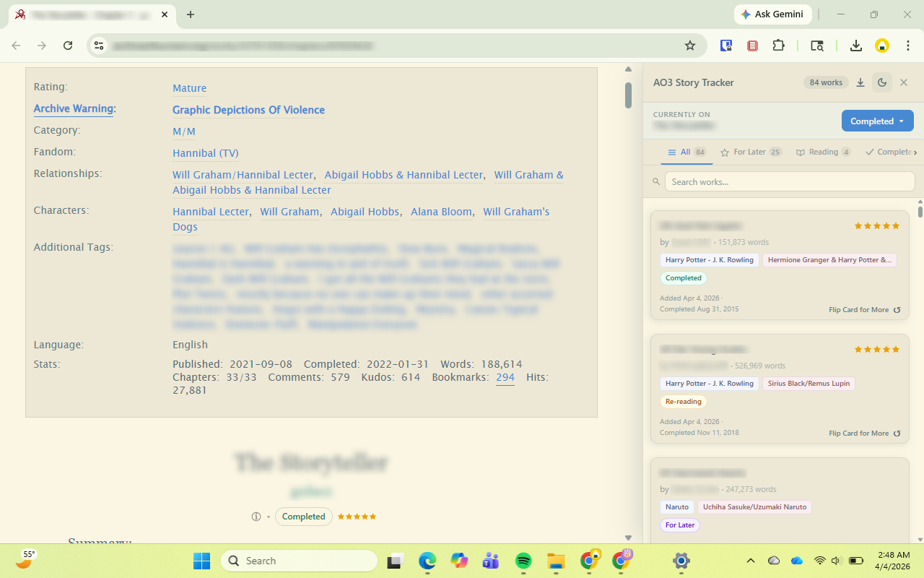924x578 pixels.
Task: Open the yellow profile avatar
Action: [x=882, y=46]
